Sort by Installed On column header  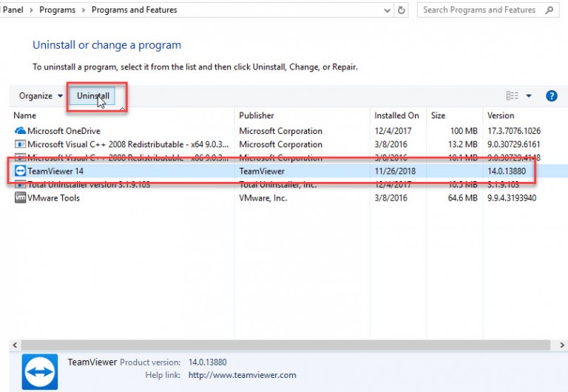(398, 115)
